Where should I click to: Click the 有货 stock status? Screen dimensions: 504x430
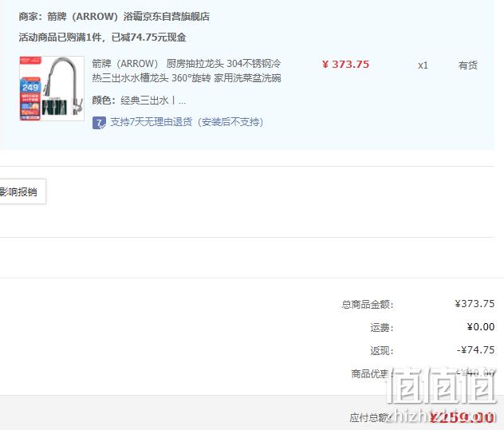pyautogui.click(x=467, y=65)
